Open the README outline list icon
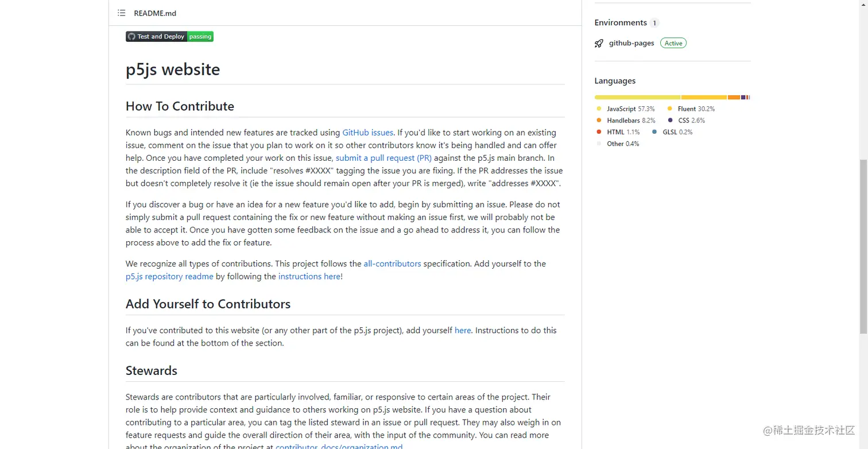The image size is (868, 449). pyautogui.click(x=122, y=13)
